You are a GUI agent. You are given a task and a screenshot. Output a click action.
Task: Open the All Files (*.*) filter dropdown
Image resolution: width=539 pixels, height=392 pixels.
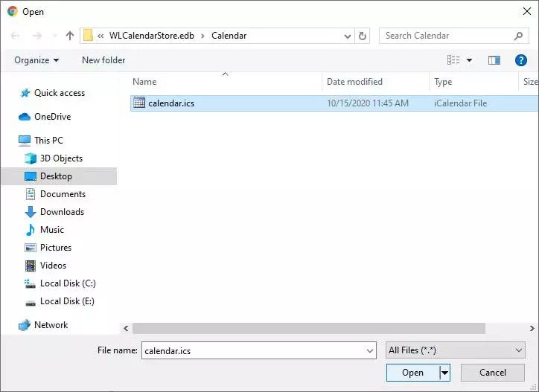(x=456, y=350)
